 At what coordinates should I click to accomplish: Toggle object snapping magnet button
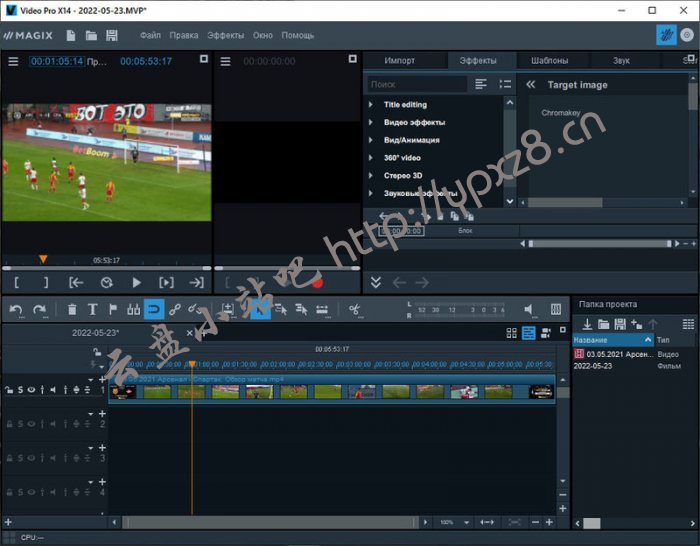click(154, 309)
